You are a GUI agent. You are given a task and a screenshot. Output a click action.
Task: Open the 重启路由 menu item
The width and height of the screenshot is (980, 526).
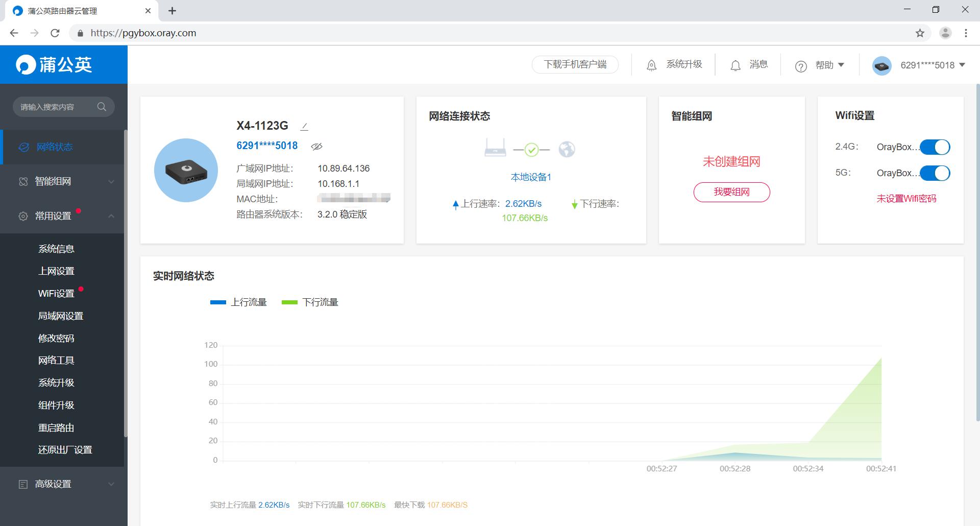point(56,427)
